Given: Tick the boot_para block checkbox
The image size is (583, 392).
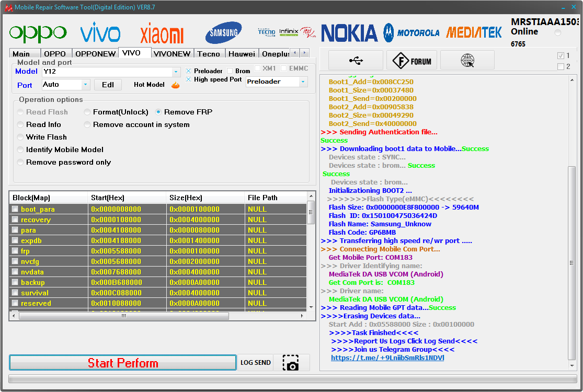Looking at the screenshot, I should pos(15,209).
